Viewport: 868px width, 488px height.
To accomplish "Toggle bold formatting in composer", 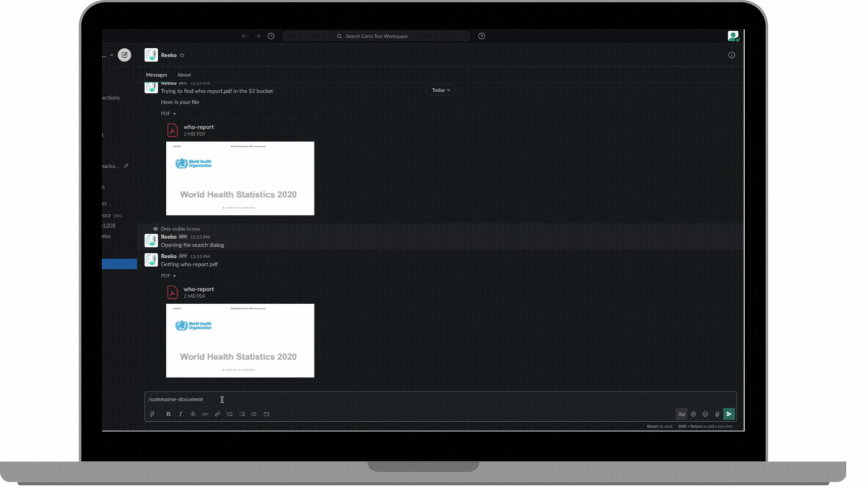I will pos(168,414).
